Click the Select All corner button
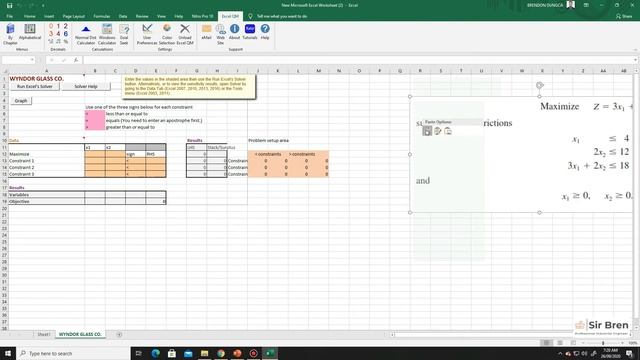The width and height of the screenshot is (640, 360). pyautogui.click(x=4, y=71)
